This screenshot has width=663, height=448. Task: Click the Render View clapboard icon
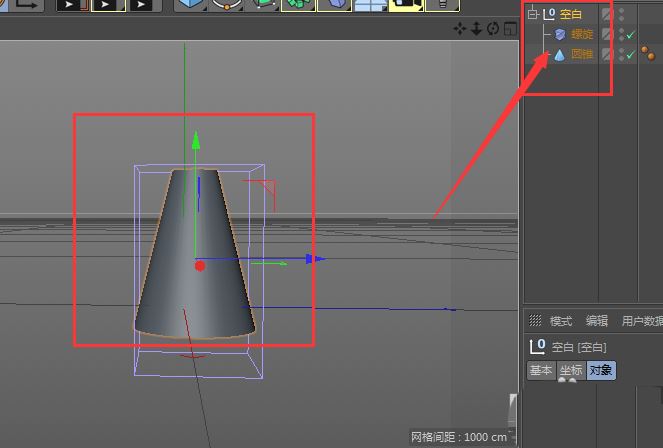click(71, 5)
